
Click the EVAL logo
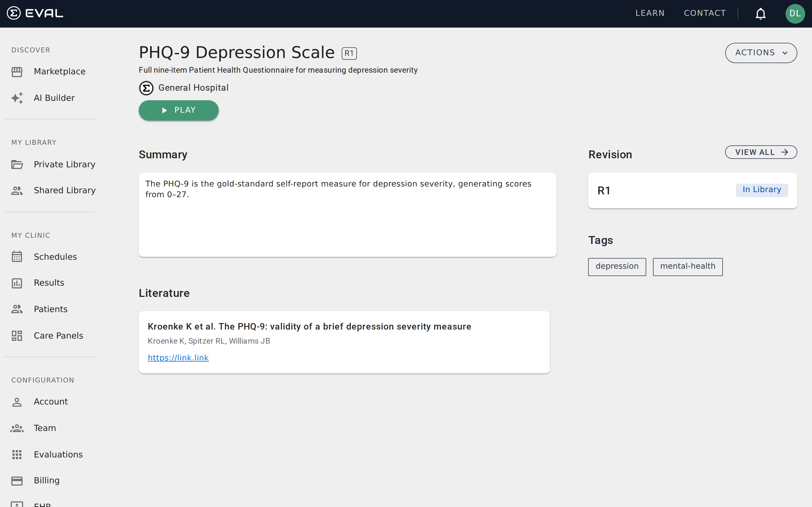pos(35,13)
